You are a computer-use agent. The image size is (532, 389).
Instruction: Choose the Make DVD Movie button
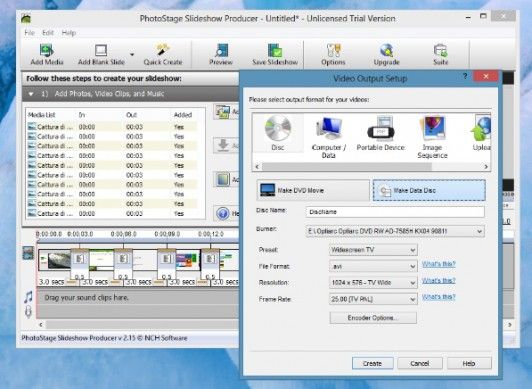point(313,190)
